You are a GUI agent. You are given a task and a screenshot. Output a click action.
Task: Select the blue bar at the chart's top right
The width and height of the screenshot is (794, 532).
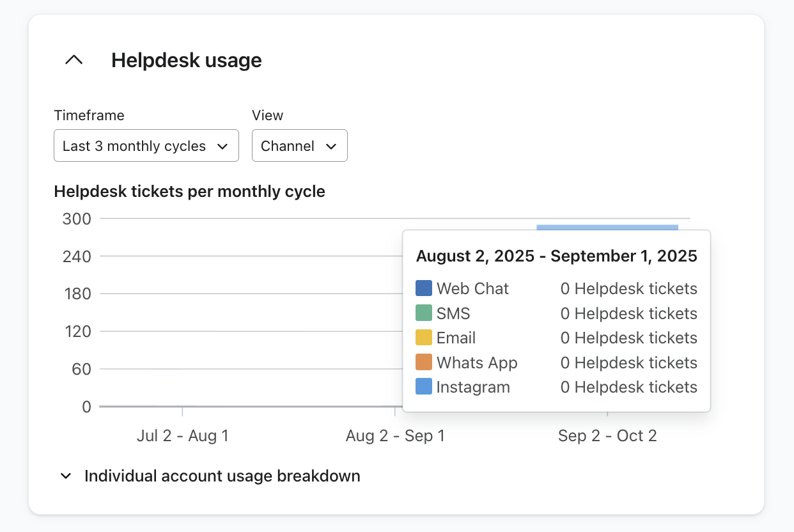(607, 227)
